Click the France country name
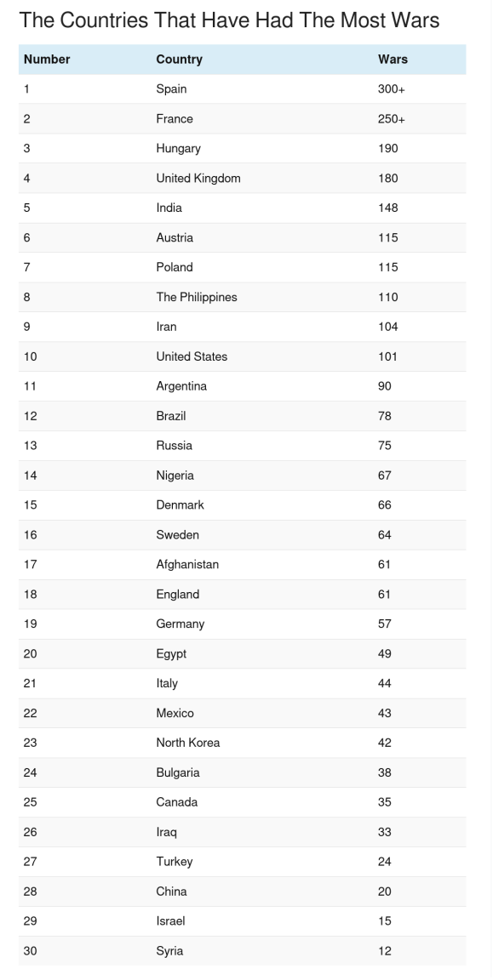Screen dimensions: 493x980 [x=175, y=119]
